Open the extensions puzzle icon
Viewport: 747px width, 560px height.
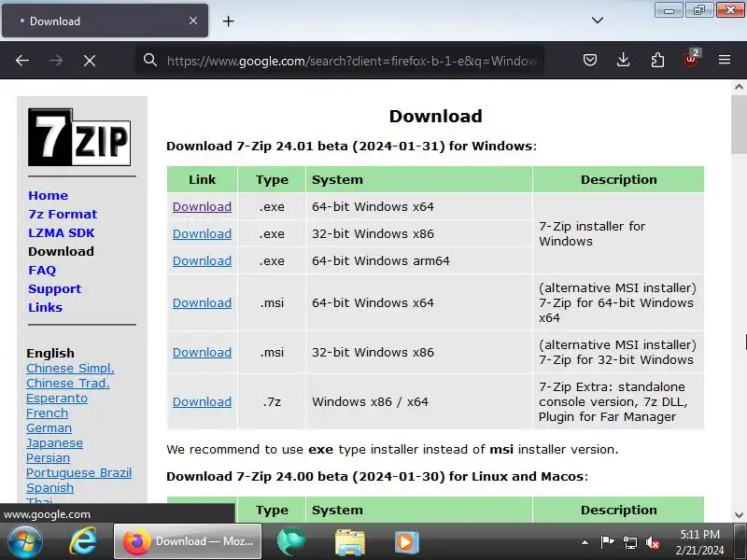[x=657, y=60]
